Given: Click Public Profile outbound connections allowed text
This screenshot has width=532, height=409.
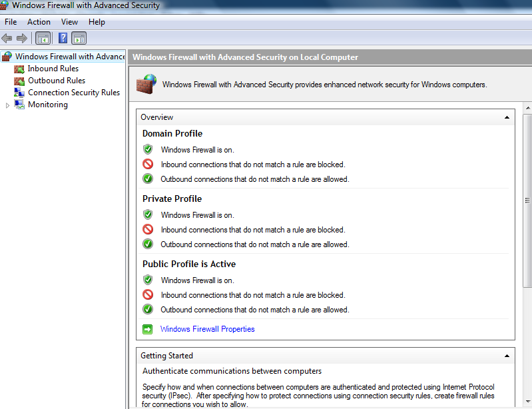Looking at the screenshot, I should click(255, 310).
